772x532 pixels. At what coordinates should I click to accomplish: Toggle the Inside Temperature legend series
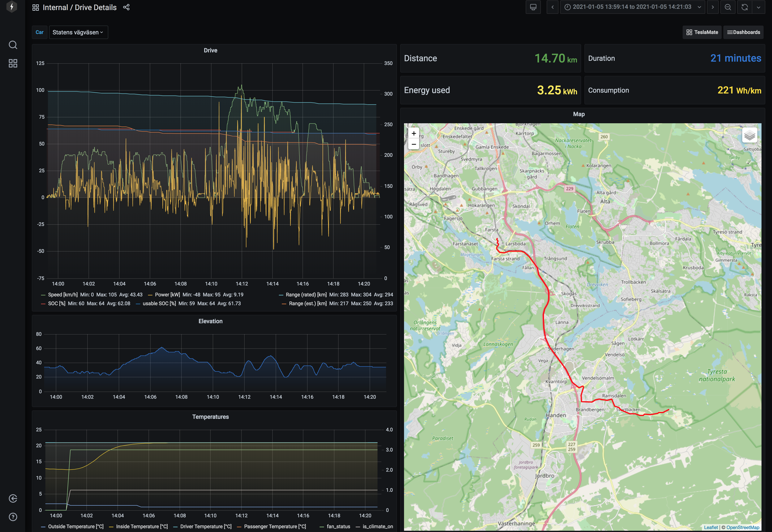(x=142, y=526)
